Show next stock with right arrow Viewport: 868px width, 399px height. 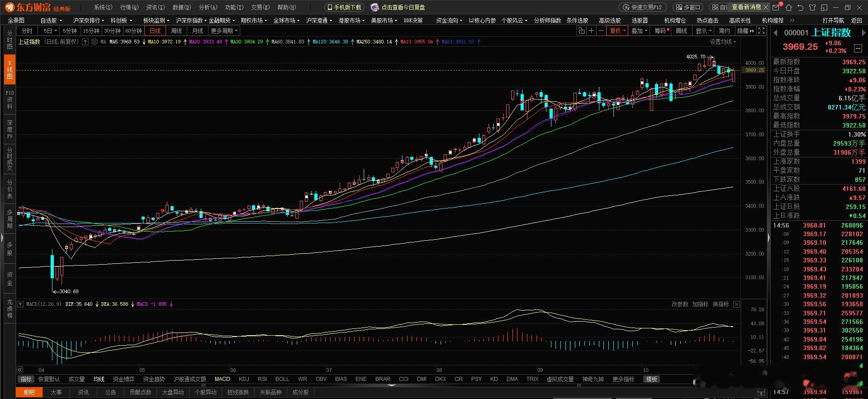[x=863, y=33]
